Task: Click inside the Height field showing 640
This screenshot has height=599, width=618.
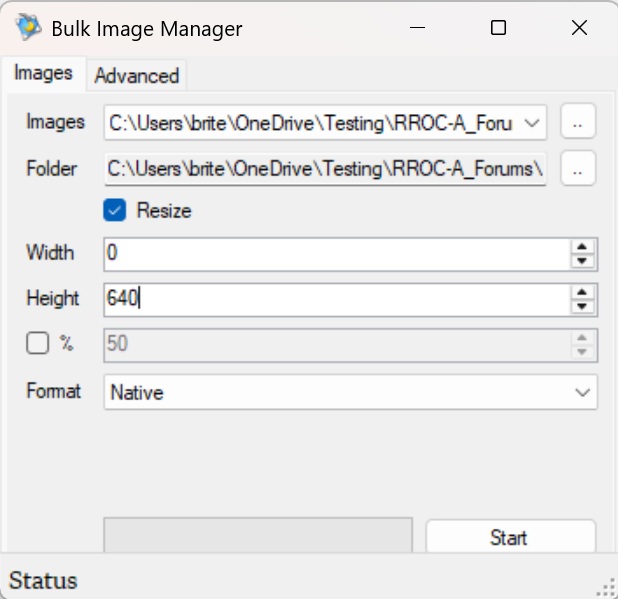Action: click(x=335, y=299)
